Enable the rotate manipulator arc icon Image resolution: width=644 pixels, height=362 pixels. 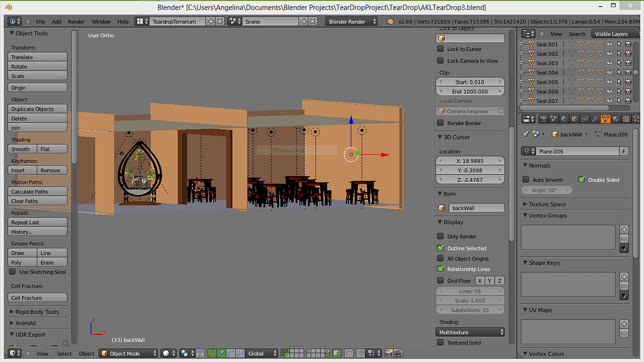pyautogui.click(x=231, y=353)
